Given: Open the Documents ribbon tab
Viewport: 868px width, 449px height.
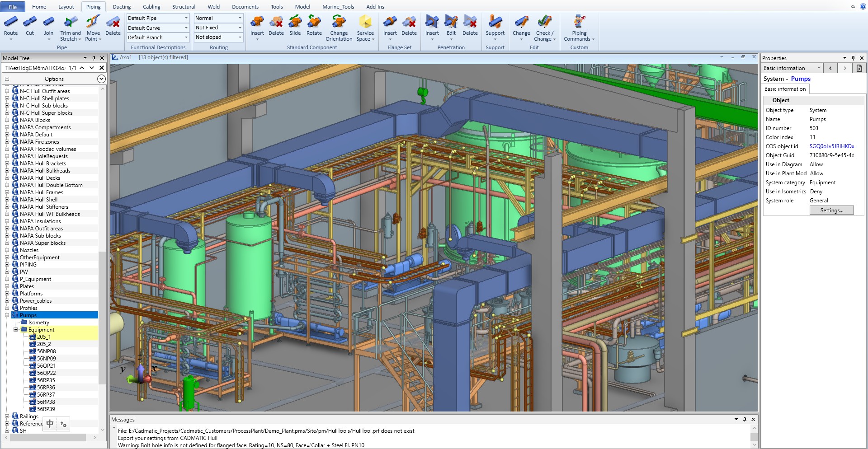Looking at the screenshot, I should tap(245, 7).
